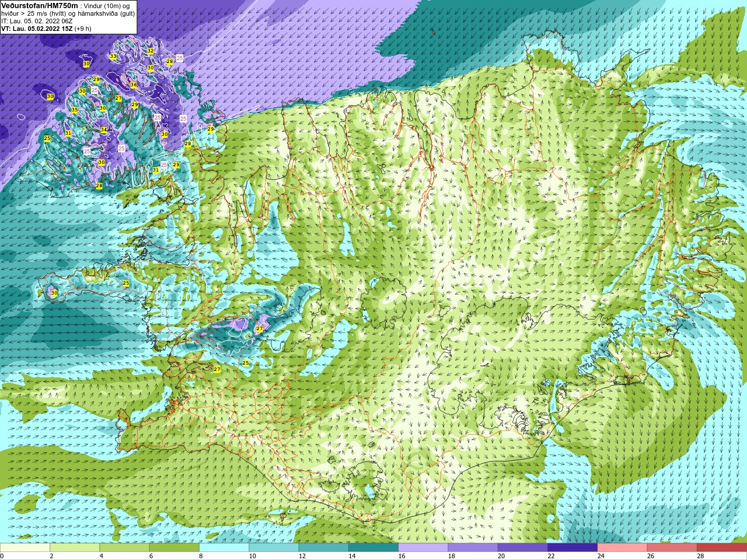Select the 14–16 m/s dark teal swatch
The height and width of the screenshot is (560, 747).
373,548
